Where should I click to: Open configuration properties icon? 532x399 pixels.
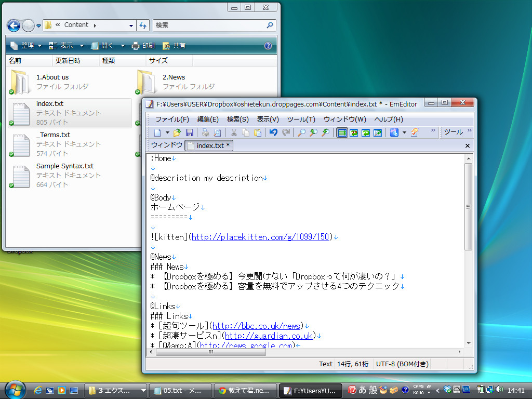point(415,132)
